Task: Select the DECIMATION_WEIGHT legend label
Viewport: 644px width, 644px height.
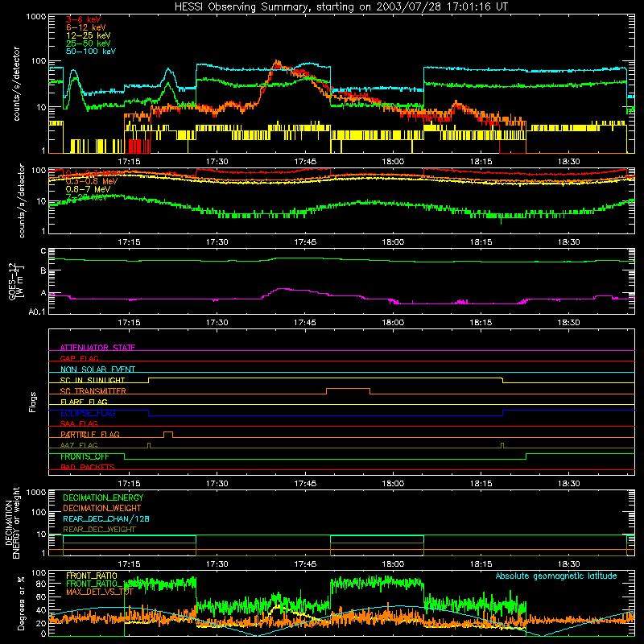Action: (102, 508)
